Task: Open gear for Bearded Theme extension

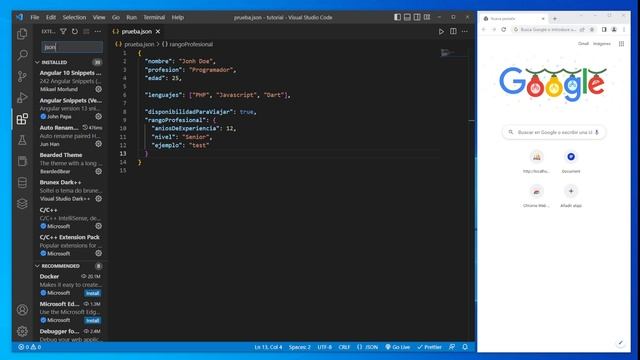Action: [x=98, y=171]
